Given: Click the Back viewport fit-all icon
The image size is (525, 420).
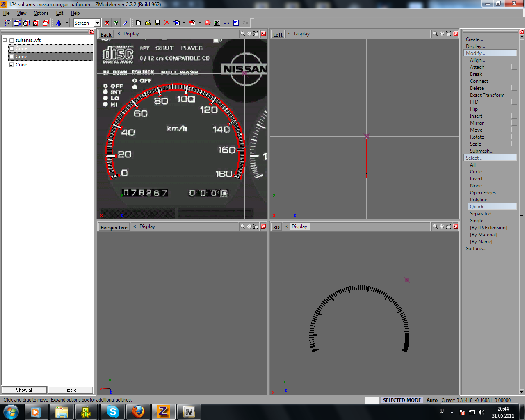Looking at the screenshot, I should pos(256,34).
